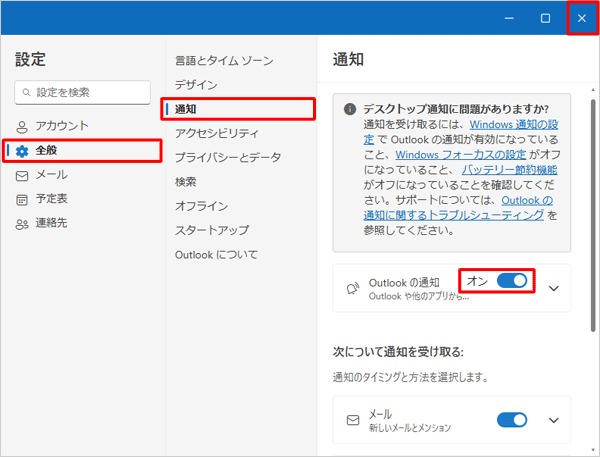Open the Windows フォーカスの設定 link
This screenshot has height=457, width=600.
[461, 155]
